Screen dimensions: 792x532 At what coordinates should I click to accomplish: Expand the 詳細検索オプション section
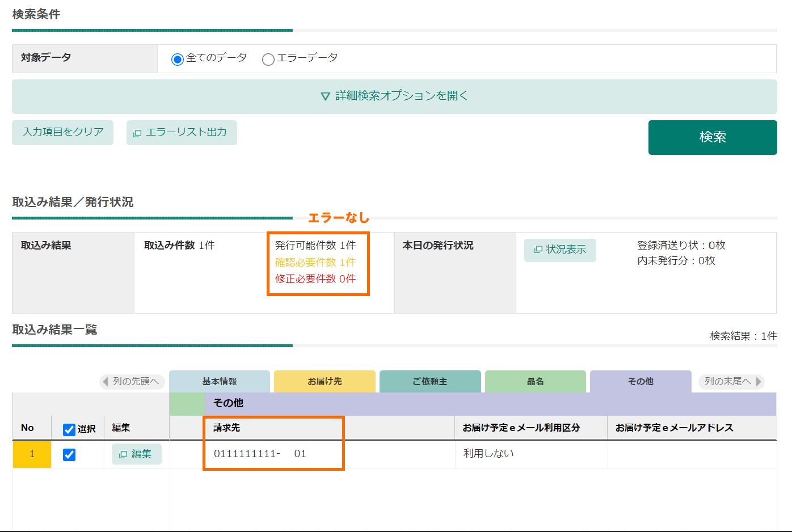(394, 96)
